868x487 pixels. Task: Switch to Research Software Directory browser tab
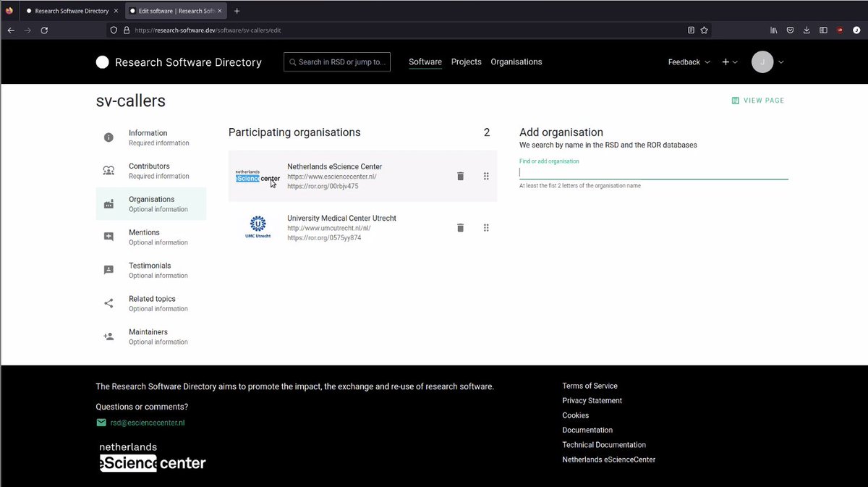(72, 11)
